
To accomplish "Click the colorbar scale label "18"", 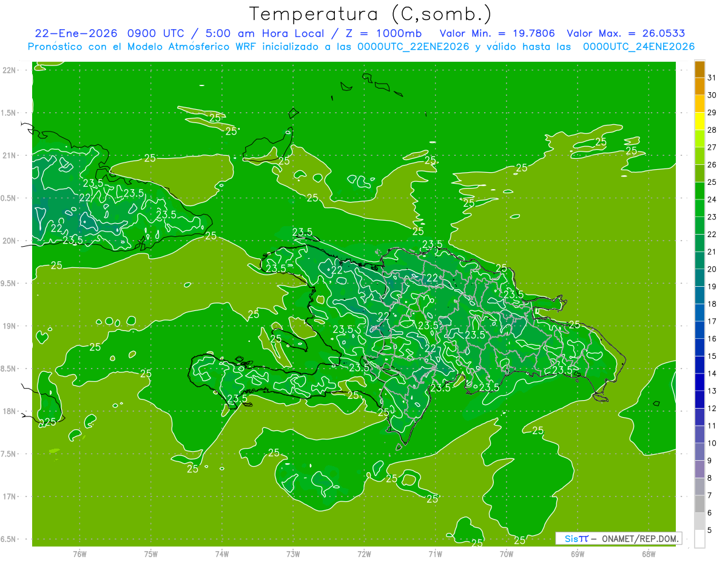I will point(712,304).
